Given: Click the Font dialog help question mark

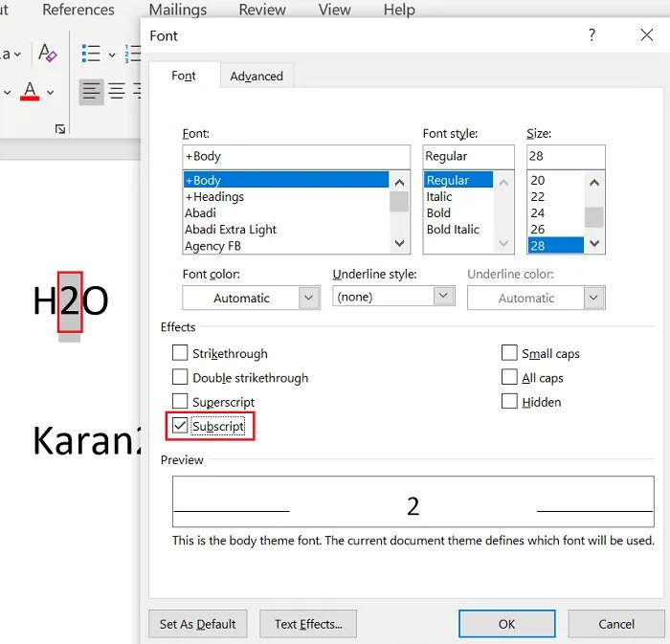Looking at the screenshot, I should coord(592,35).
